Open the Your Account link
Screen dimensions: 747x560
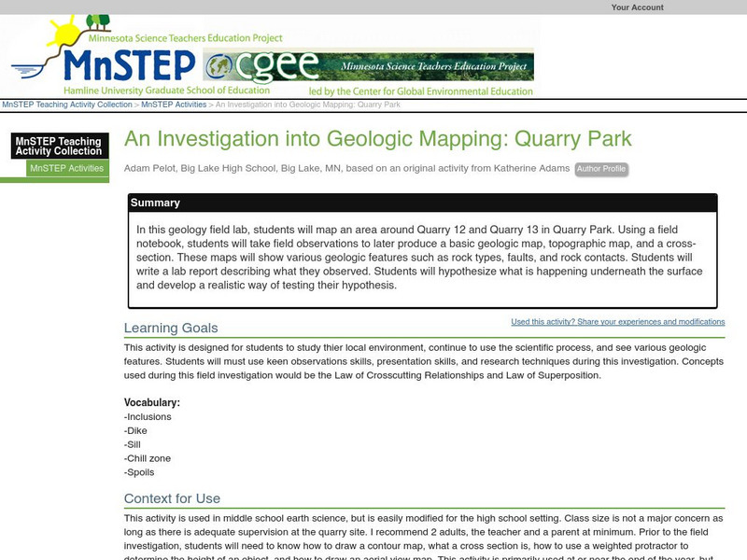pyautogui.click(x=637, y=7)
